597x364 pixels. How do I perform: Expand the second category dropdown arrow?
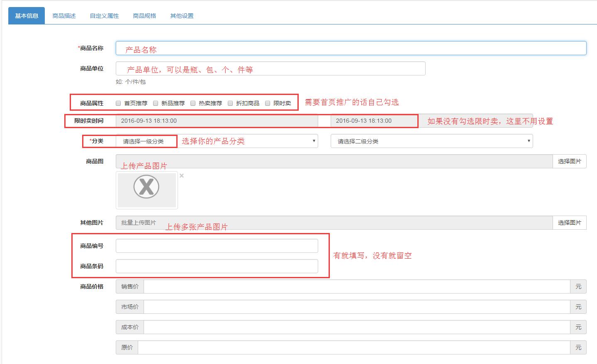(x=529, y=141)
